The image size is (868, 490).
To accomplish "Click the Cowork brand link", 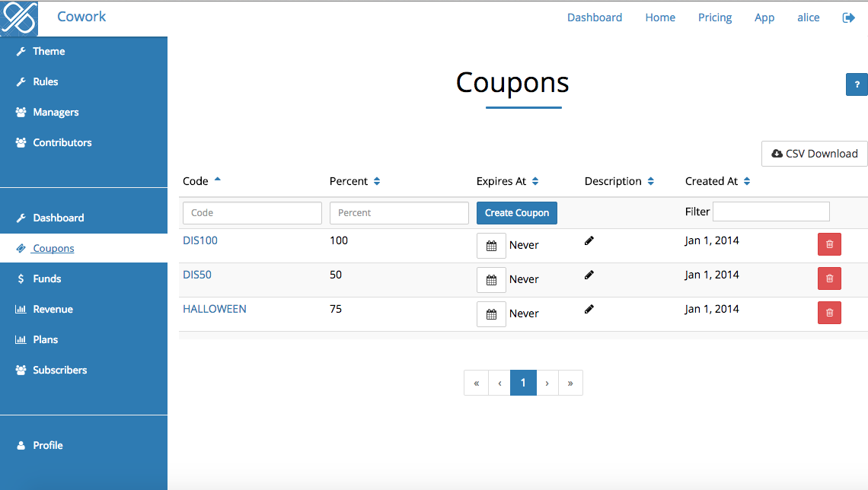I will pyautogui.click(x=81, y=17).
